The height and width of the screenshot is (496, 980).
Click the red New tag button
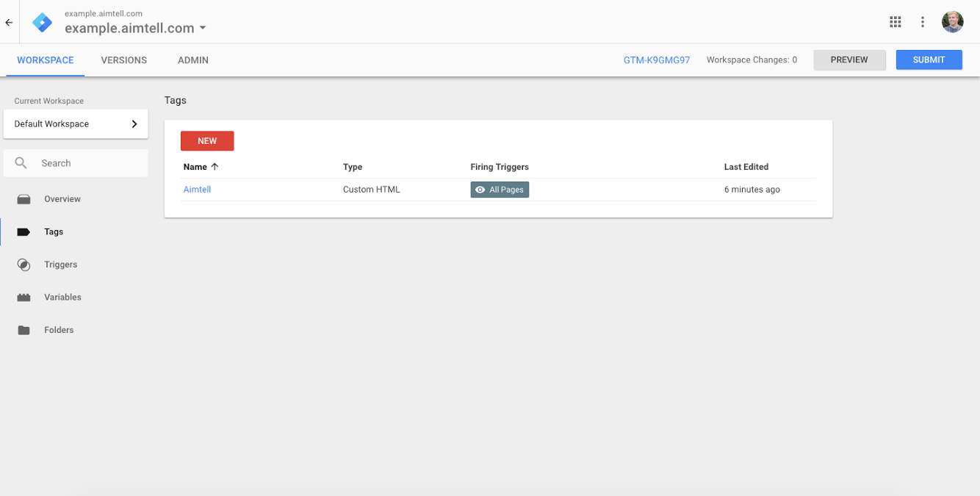207,141
